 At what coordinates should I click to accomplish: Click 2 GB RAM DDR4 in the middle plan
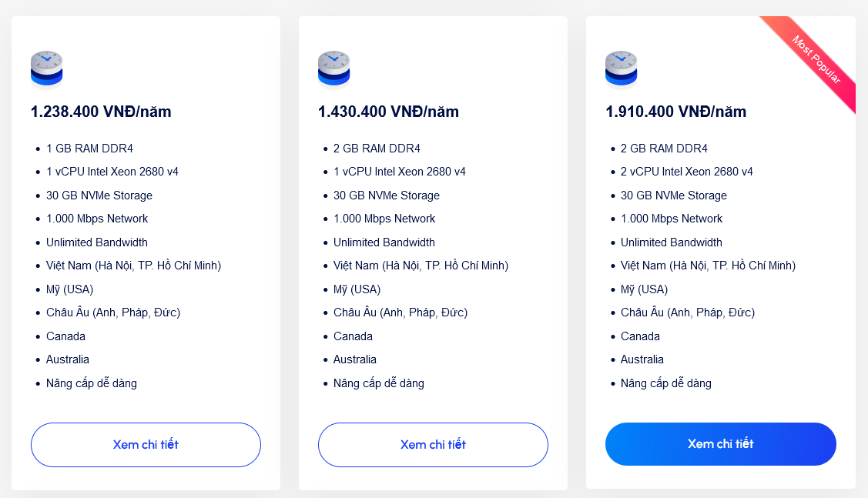pyautogui.click(x=377, y=149)
